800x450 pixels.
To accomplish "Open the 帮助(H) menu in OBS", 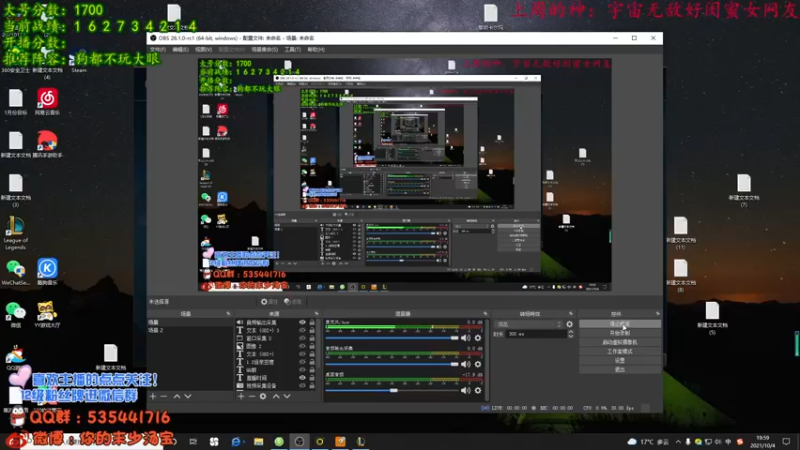I will tap(316, 49).
